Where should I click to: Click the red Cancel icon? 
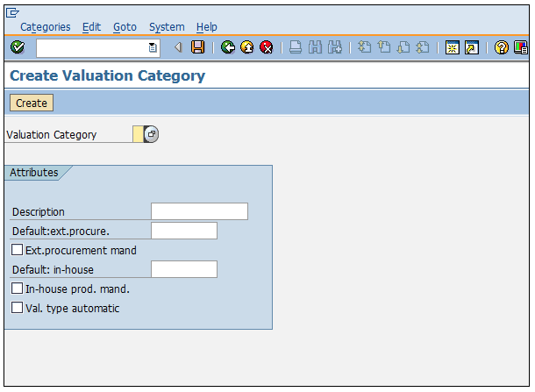pos(266,47)
